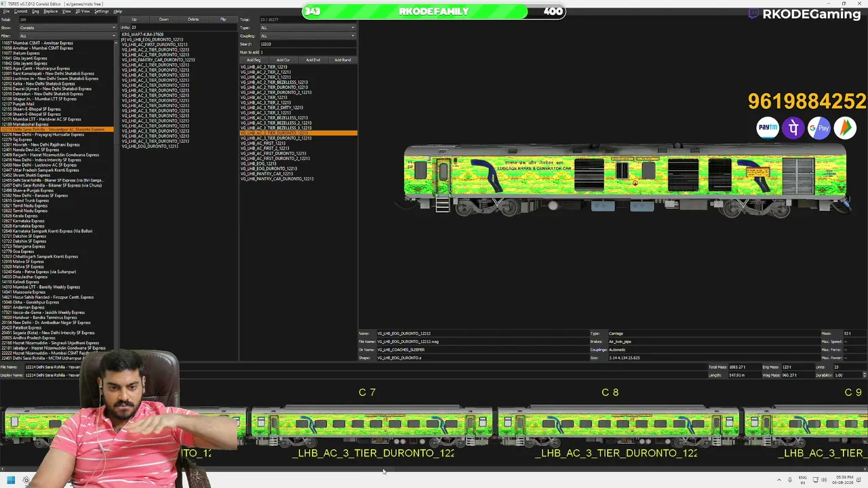
Task: Adjust the Durability spinner arrows
Action: coord(864,375)
